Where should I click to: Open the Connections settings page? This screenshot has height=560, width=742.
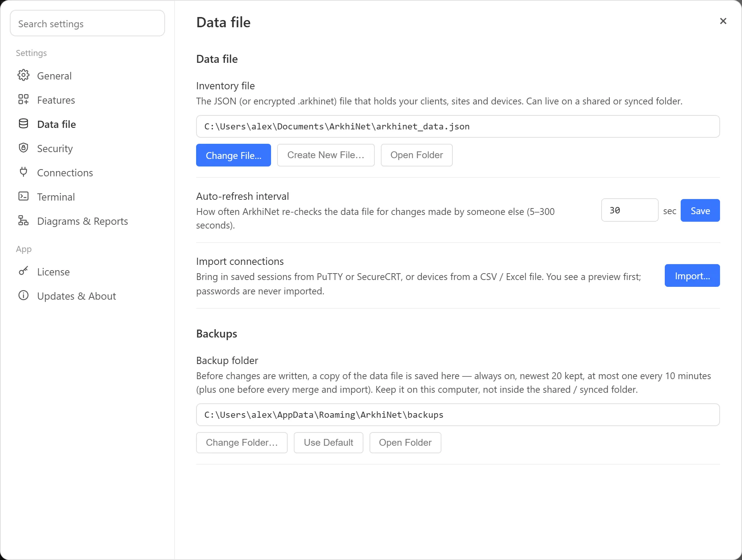coord(87,173)
